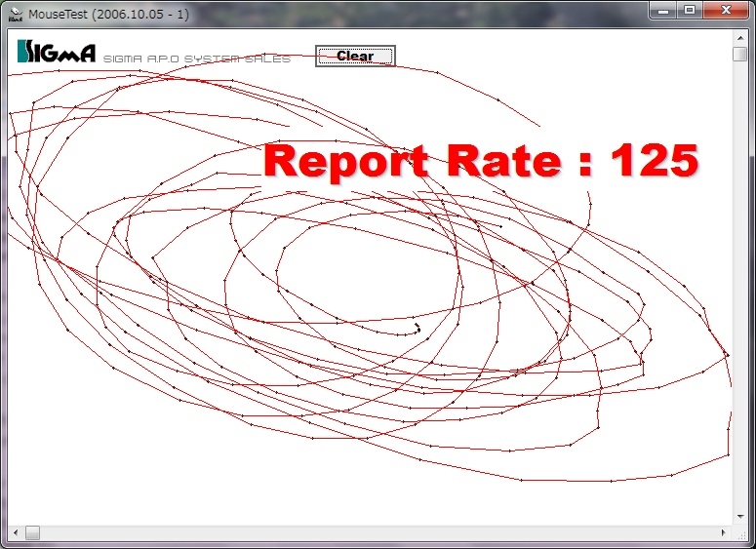The image size is (756, 549).
Task: Click the resize grip at window corner
Action: click(x=739, y=532)
